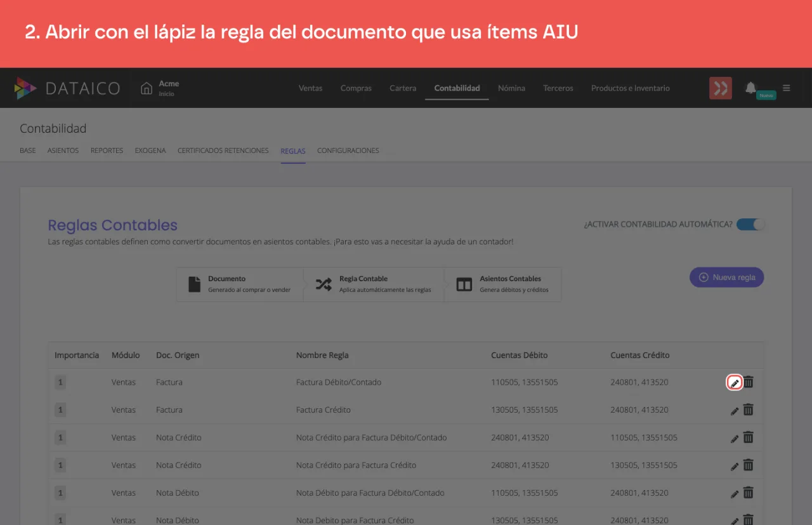Click the red double-arrow icon in header

[721, 88]
